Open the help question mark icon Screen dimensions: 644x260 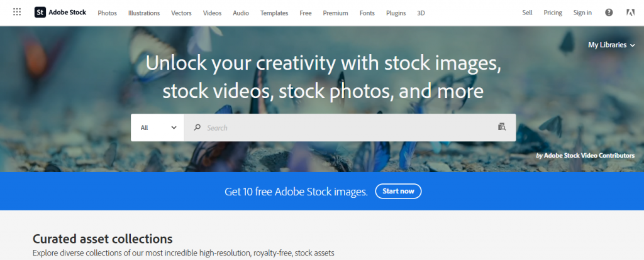[x=609, y=13]
